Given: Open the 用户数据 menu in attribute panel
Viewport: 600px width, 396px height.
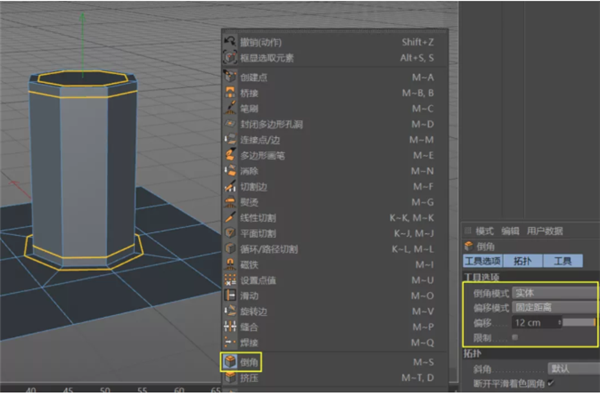Looking at the screenshot, I should click(545, 231).
